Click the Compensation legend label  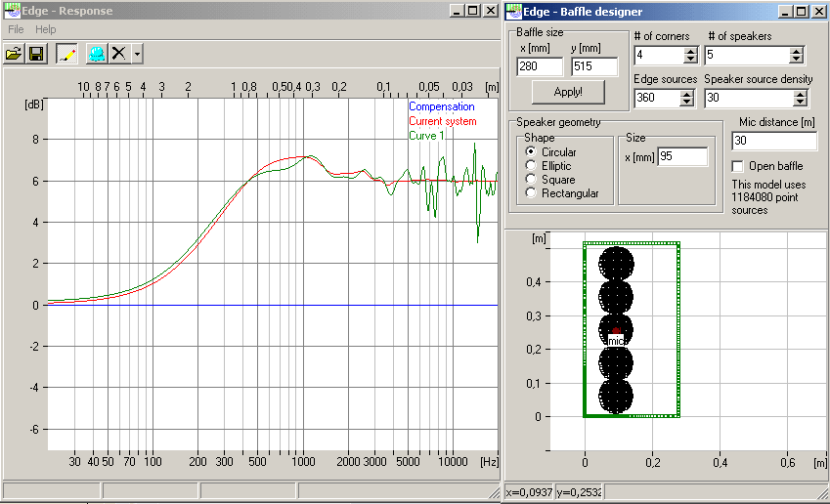(442, 106)
